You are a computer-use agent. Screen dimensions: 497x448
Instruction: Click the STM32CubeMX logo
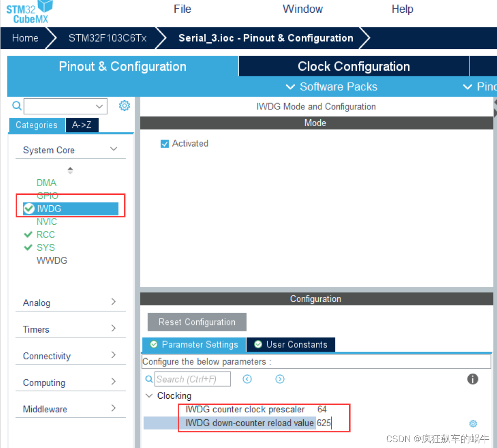29,12
